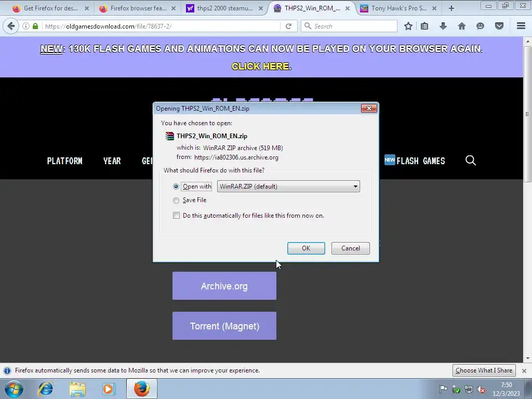Show bookmarks list icon in toolbar
The height and width of the screenshot is (399, 532).
click(x=424, y=26)
